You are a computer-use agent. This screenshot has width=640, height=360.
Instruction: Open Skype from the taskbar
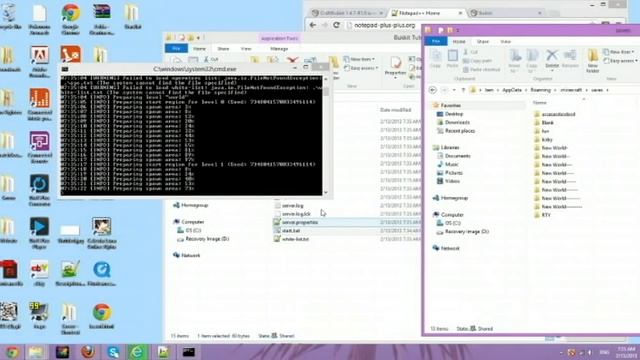click(113, 352)
